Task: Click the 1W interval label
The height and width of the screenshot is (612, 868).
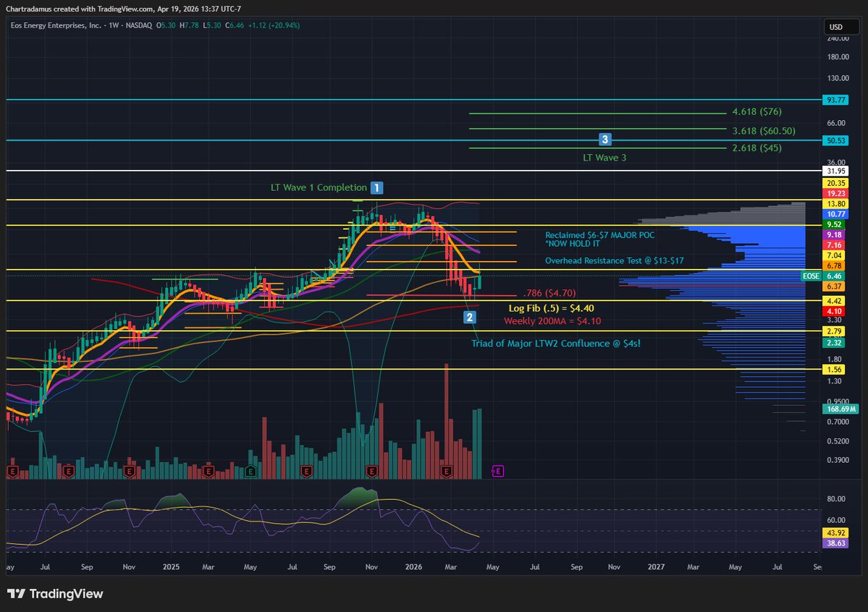Action: [114, 25]
